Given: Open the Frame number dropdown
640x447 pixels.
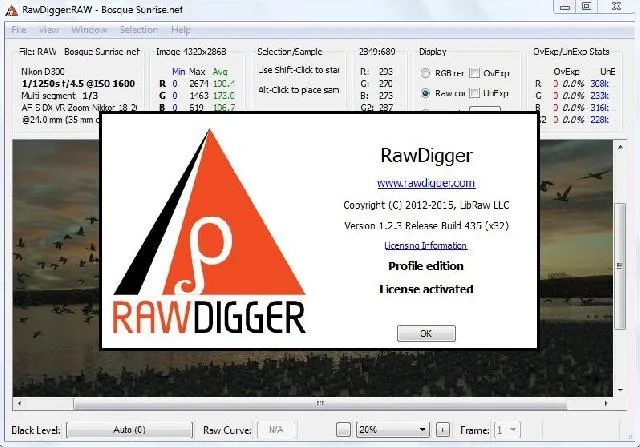Looking at the screenshot, I should pyautogui.click(x=507, y=430).
